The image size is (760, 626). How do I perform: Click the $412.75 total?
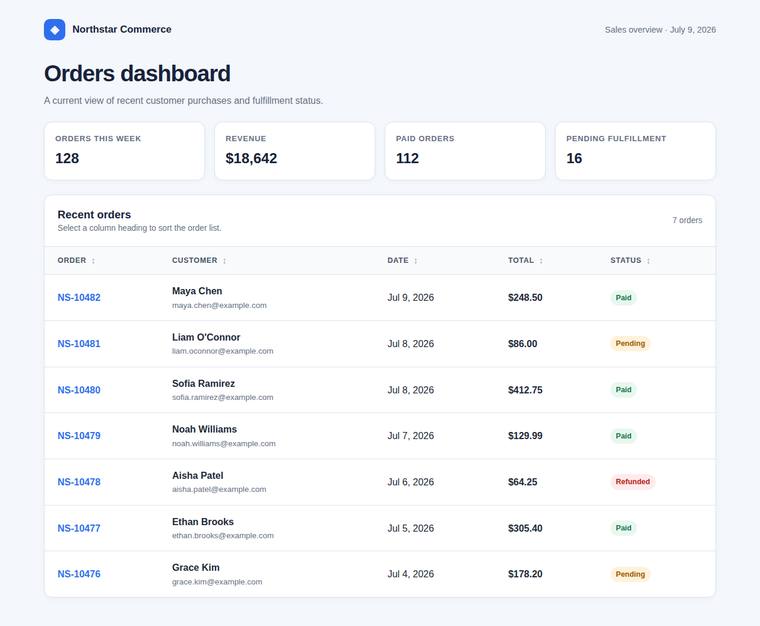tap(525, 390)
